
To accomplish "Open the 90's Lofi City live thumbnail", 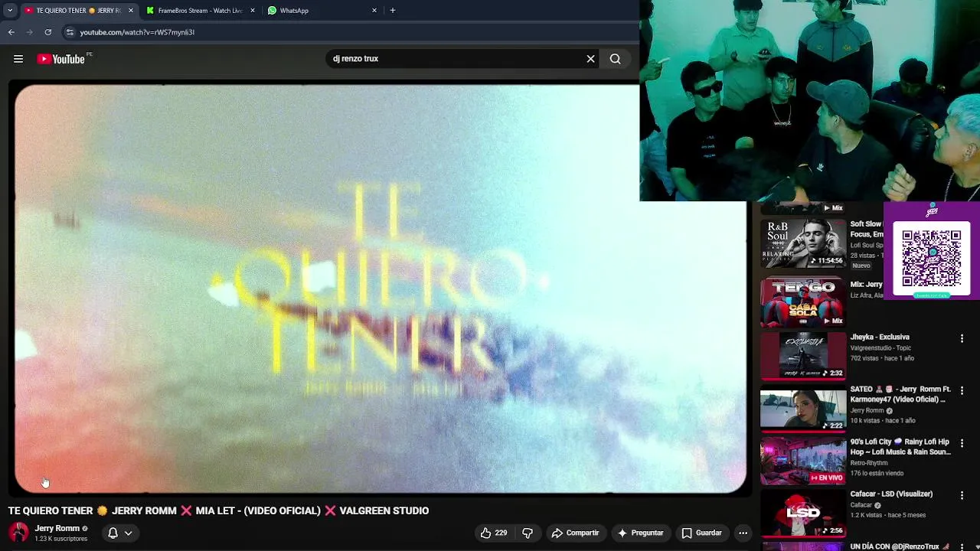I will (x=802, y=461).
